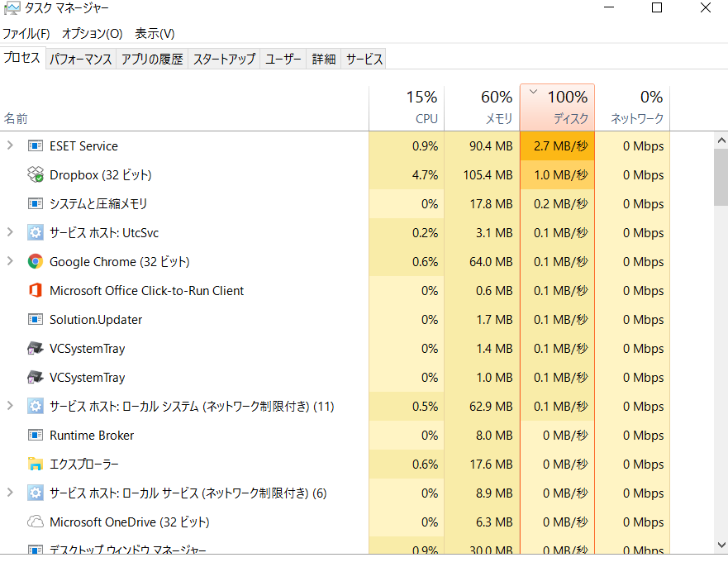This screenshot has width=728, height=567.
Task: Switch to the アプリの履歴 tab
Action: 152,59
